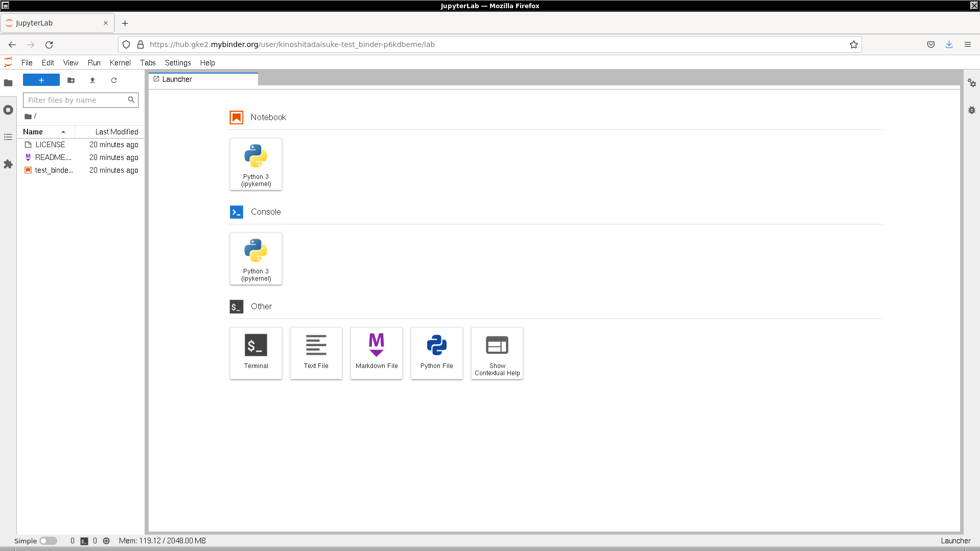Bookmark this page with star icon
Screen dimensions: 980x551
(853, 44)
